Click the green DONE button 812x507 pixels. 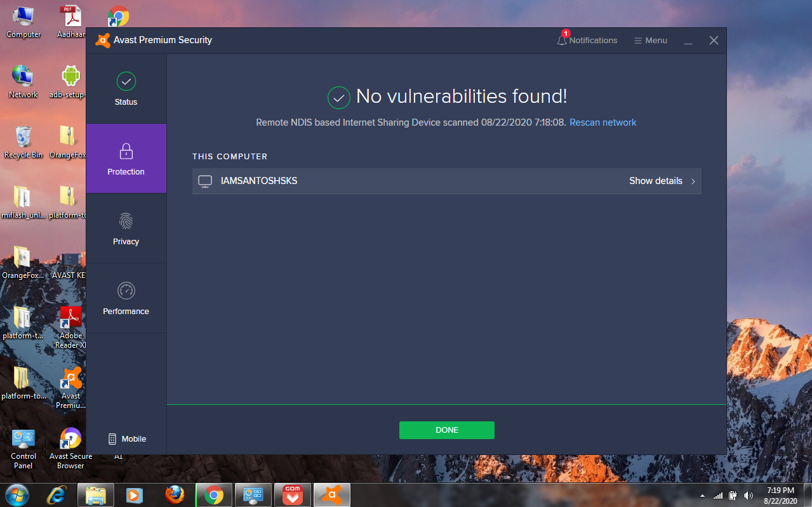point(446,430)
